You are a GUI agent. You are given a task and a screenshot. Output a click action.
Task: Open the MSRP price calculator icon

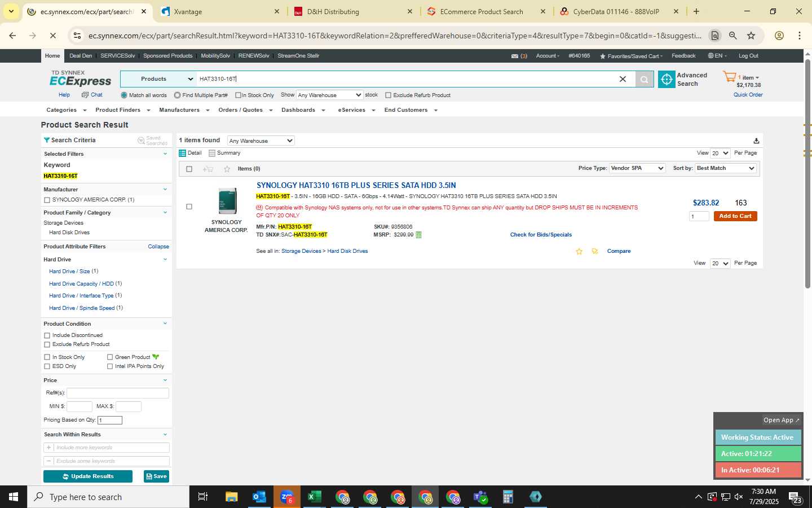(418, 235)
